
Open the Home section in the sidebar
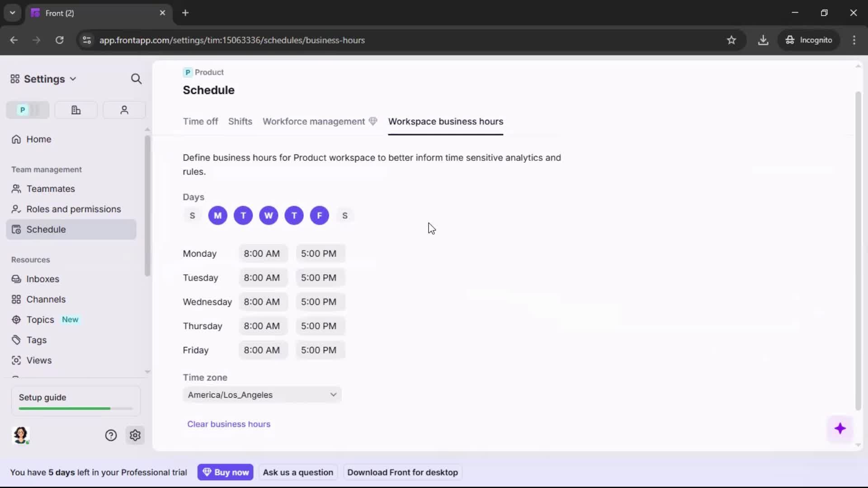pos(38,139)
